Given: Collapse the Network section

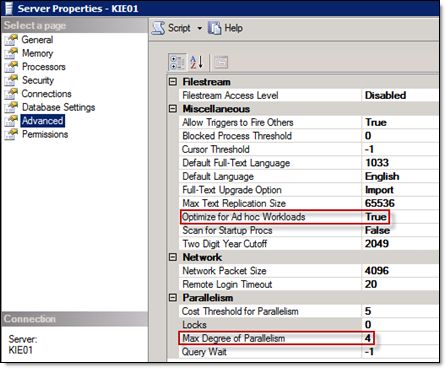Looking at the screenshot, I should [173, 257].
